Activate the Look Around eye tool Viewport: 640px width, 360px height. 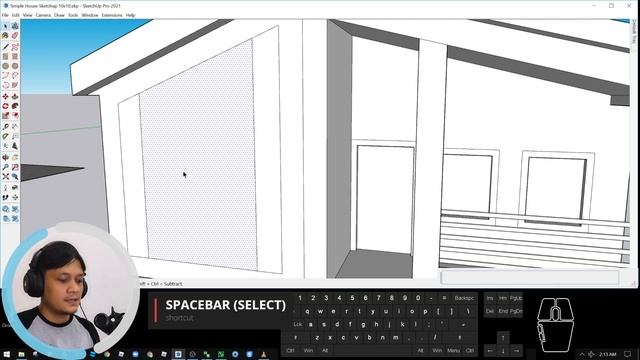point(15,187)
